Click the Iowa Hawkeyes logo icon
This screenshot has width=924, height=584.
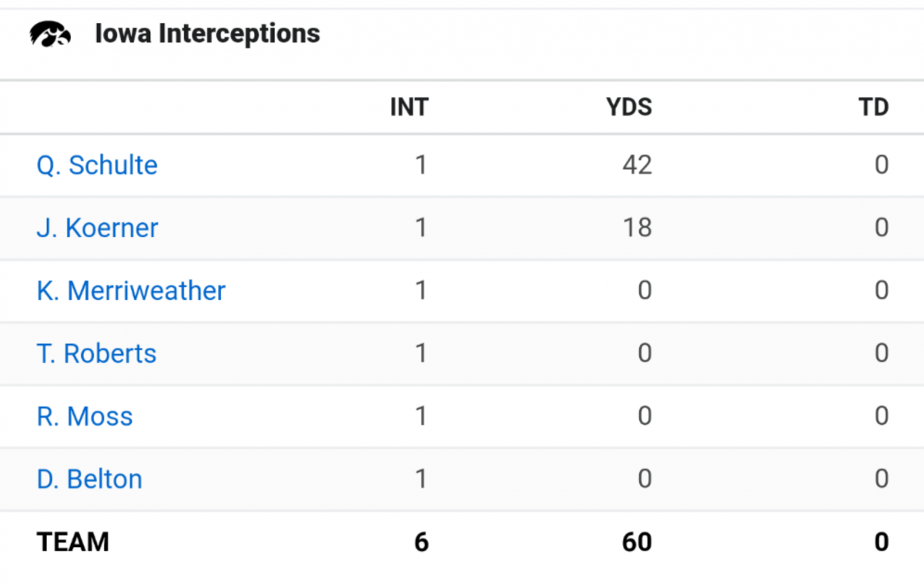50,35
